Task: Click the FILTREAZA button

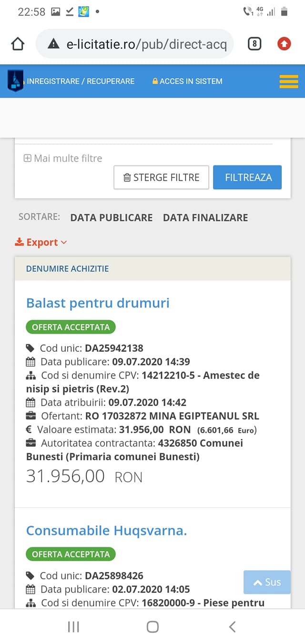Action: (247, 177)
